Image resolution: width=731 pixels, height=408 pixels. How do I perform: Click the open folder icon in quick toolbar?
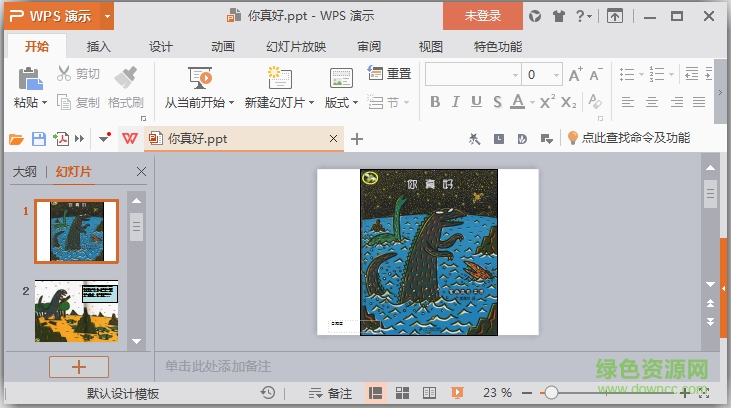click(16, 139)
